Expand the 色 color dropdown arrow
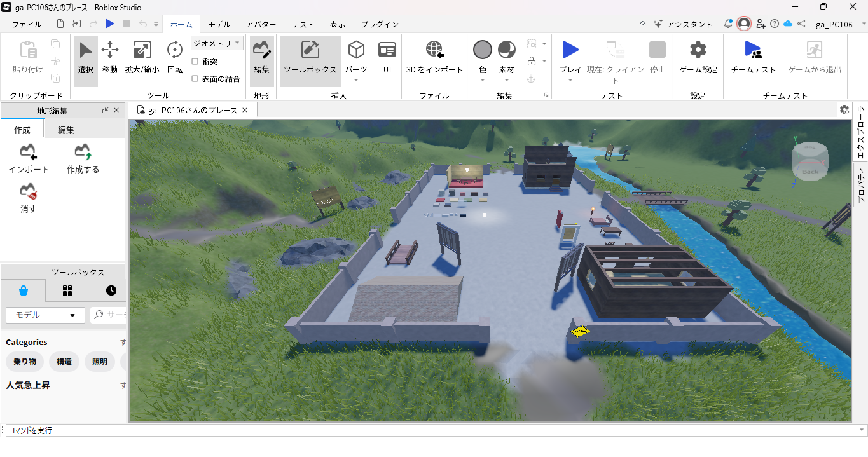This screenshot has width=868, height=457. (x=483, y=80)
